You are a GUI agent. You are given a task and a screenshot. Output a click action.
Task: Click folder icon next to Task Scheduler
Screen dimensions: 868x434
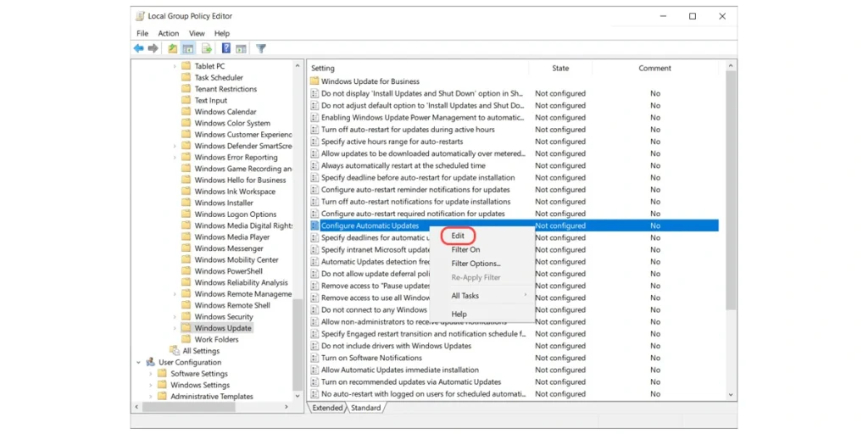click(x=186, y=77)
